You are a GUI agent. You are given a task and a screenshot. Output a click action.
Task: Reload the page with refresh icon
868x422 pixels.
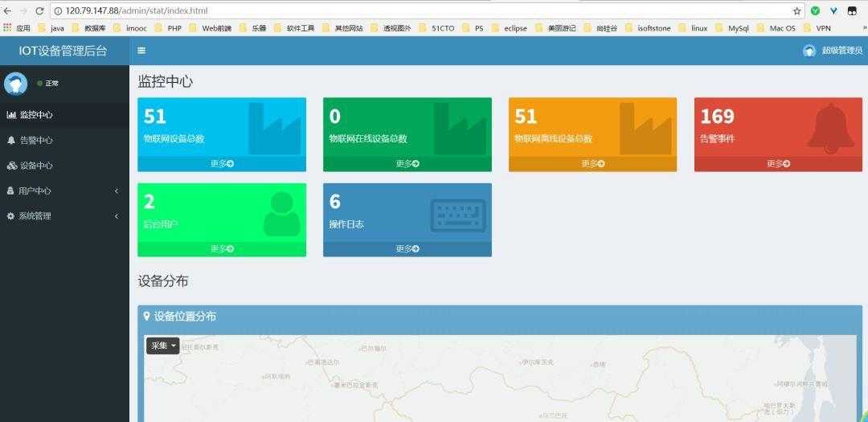(x=39, y=10)
